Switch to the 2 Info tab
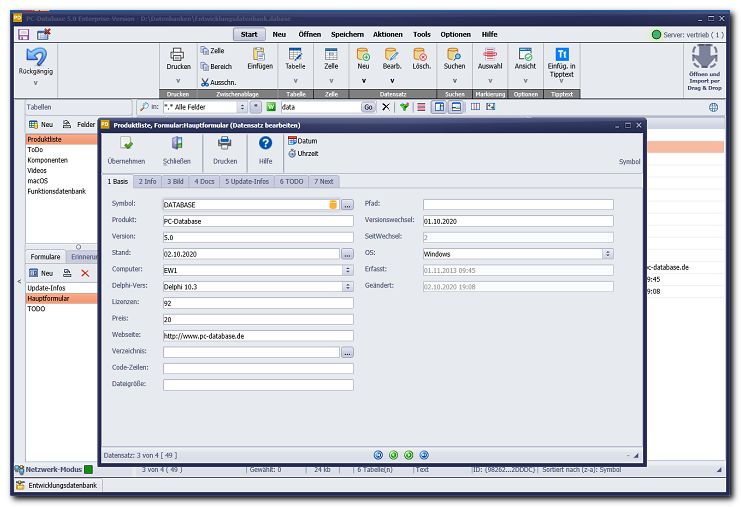The image size is (741, 507). (147, 181)
